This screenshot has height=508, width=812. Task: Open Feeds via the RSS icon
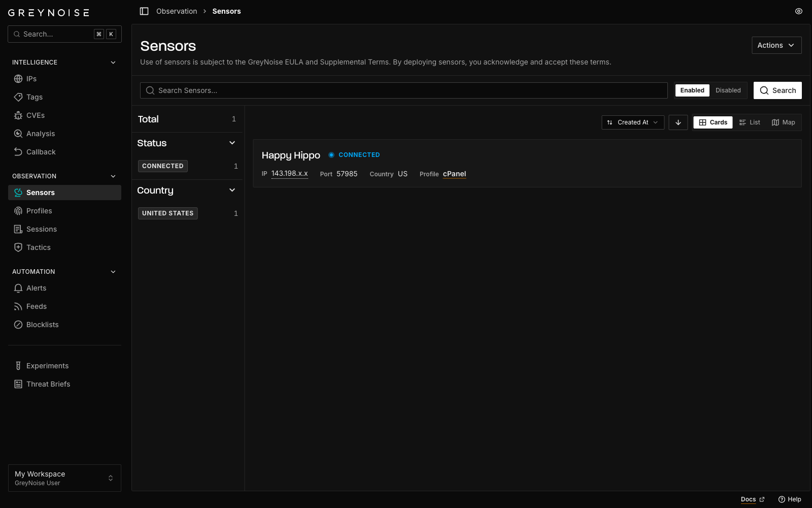[18, 306]
